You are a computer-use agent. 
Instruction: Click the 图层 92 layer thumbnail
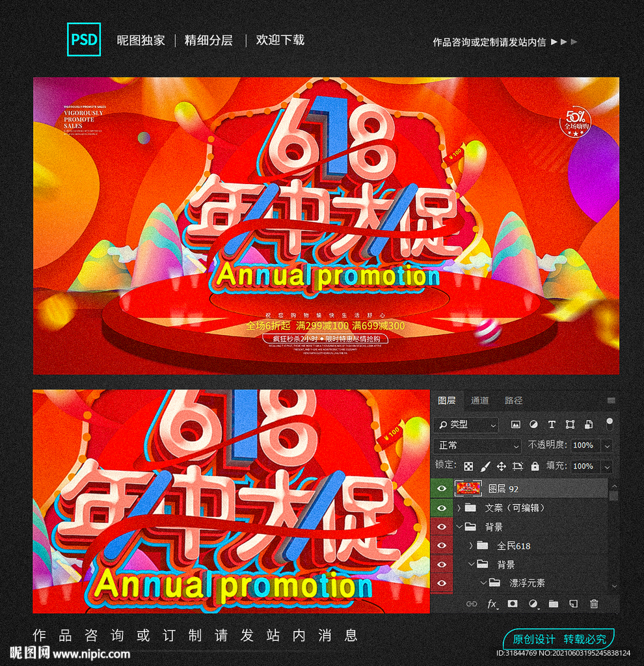click(x=468, y=487)
